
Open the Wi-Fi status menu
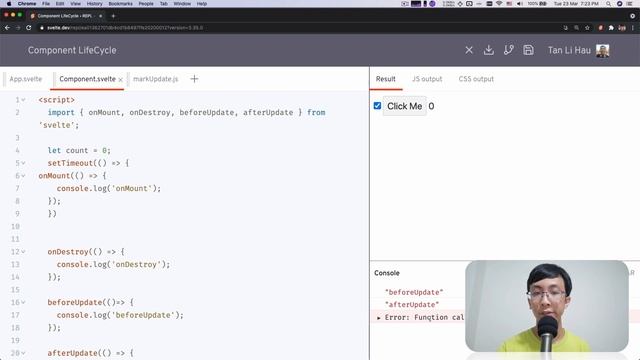(x=499, y=4)
